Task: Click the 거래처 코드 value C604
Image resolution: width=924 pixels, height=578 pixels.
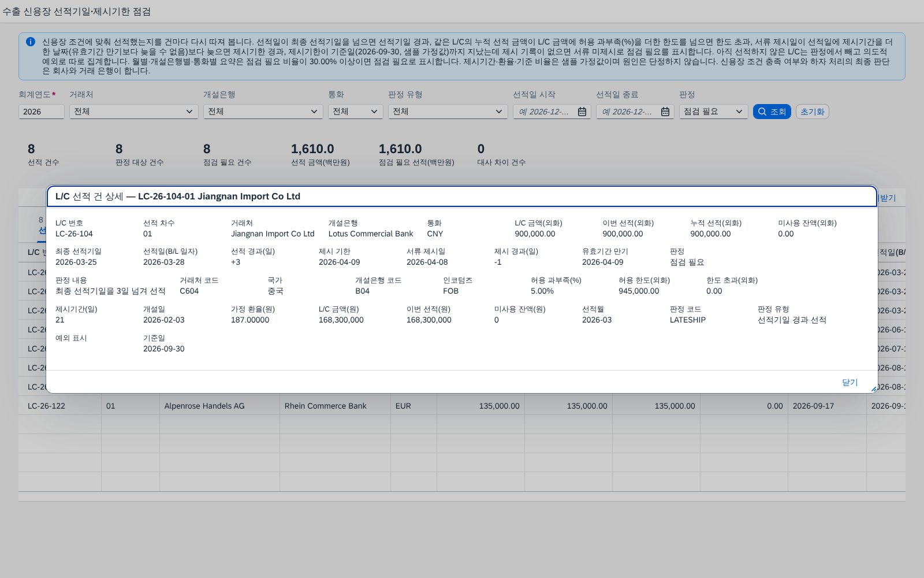Action: coord(189,291)
